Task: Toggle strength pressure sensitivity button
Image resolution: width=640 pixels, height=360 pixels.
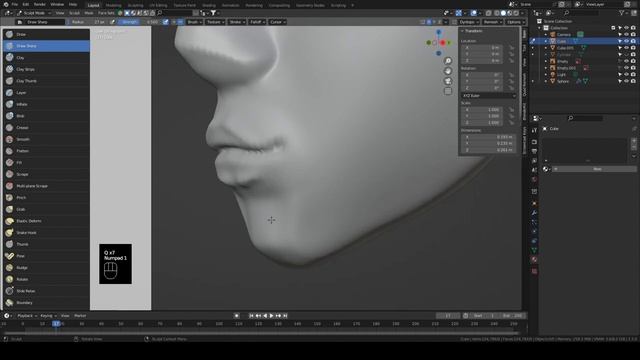Action: [165, 22]
